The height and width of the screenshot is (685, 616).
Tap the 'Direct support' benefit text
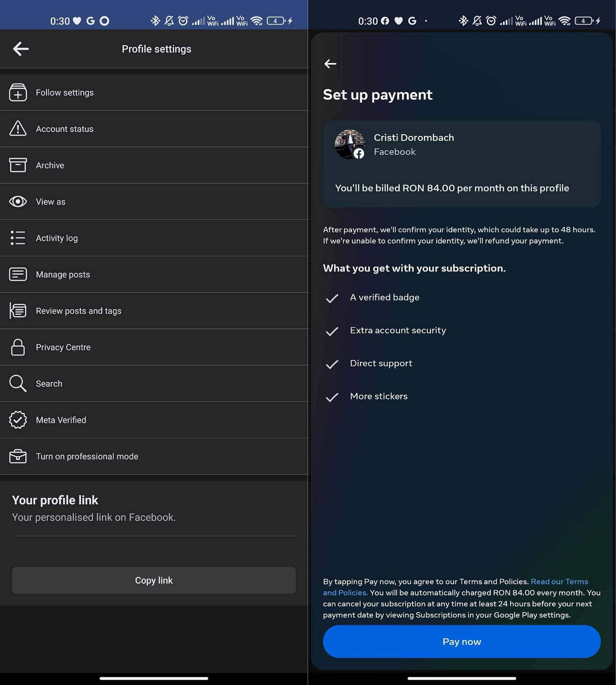point(381,363)
